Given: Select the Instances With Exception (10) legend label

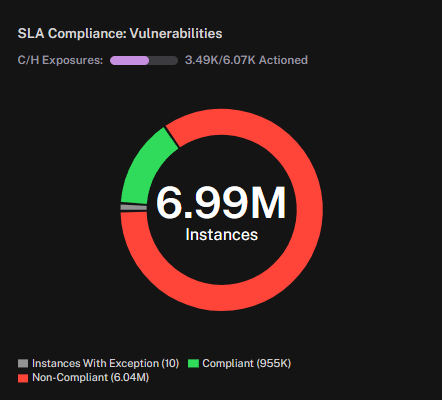Looking at the screenshot, I should point(105,363).
